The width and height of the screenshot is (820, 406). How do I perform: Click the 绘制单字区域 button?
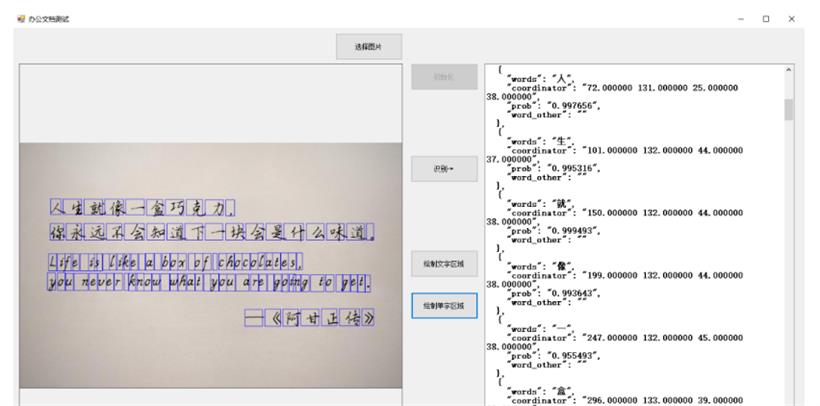pos(444,306)
